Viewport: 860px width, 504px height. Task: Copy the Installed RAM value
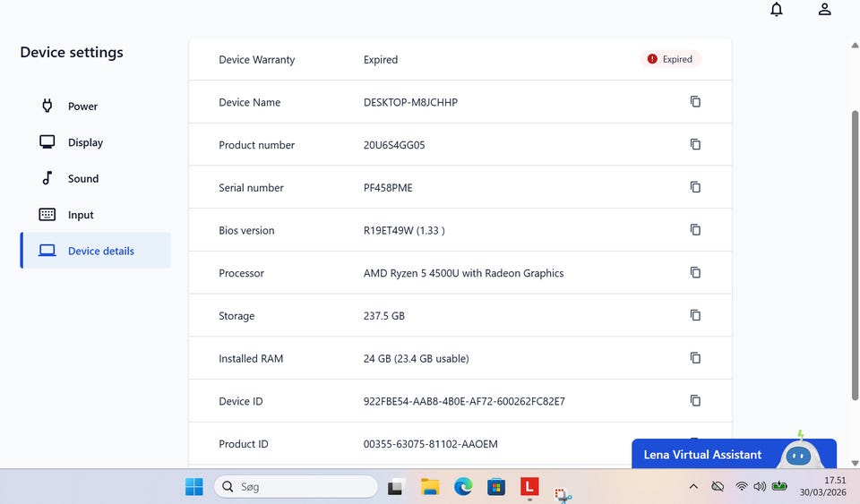point(695,358)
